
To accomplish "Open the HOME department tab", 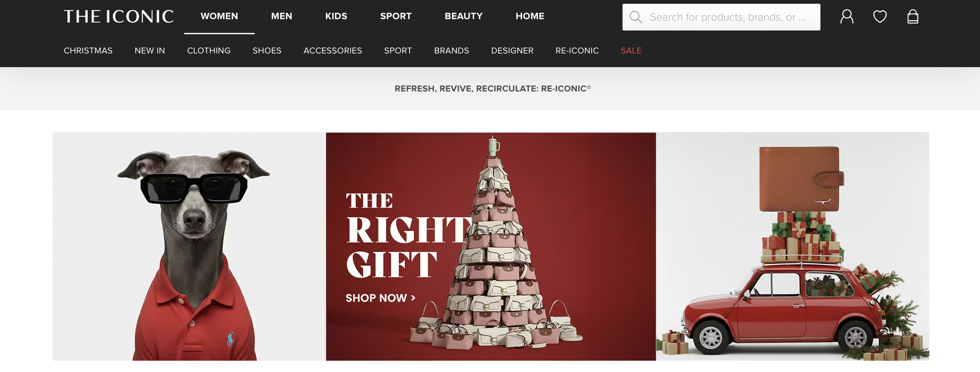I will coord(530,16).
